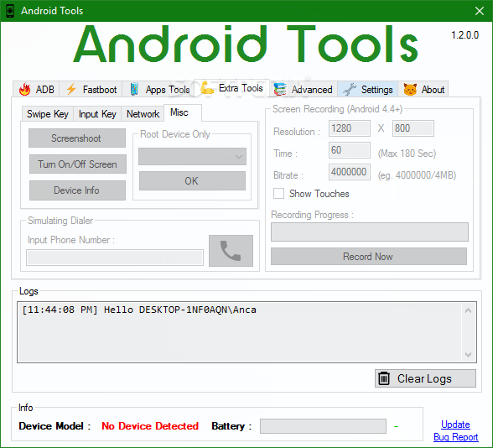Open the Bug Report link

(455, 437)
